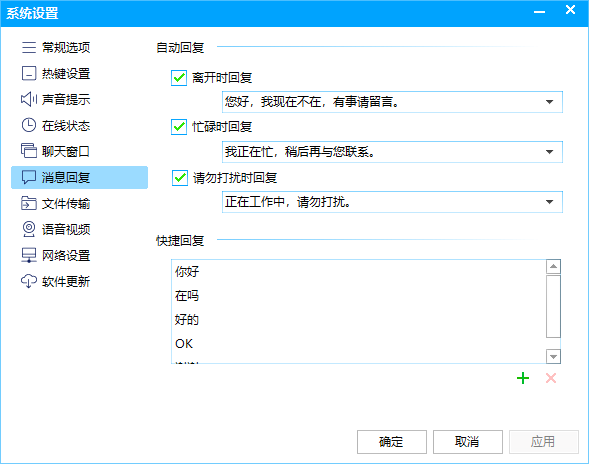Toggle the 忙碌时回复 checkbox
The height and width of the screenshot is (464, 589).
pyautogui.click(x=179, y=127)
